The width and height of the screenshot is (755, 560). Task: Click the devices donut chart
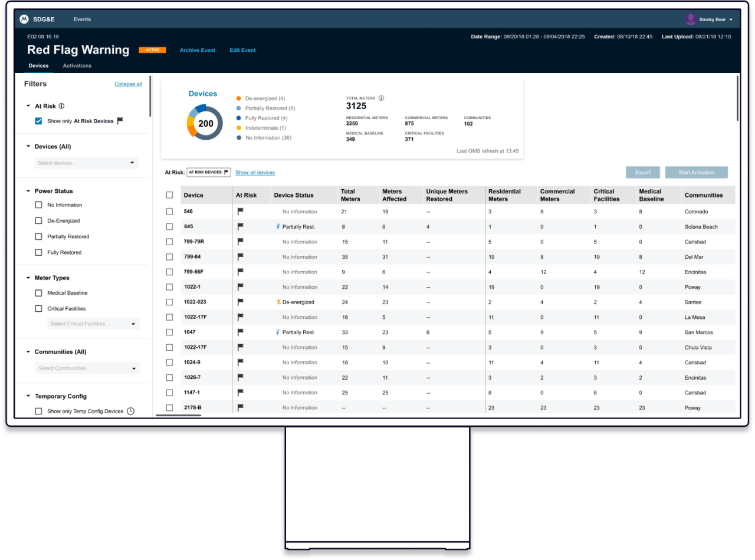click(205, 123)
